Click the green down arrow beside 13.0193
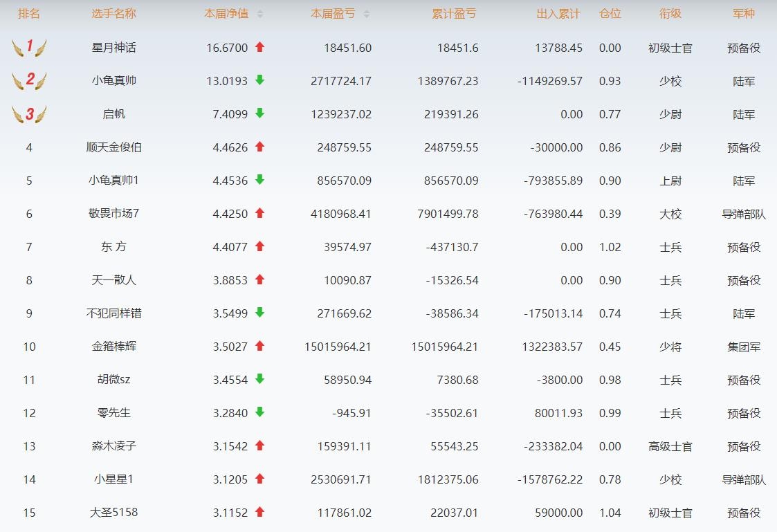The height and width of the screenshot is (532, 777). click(259, 80)
